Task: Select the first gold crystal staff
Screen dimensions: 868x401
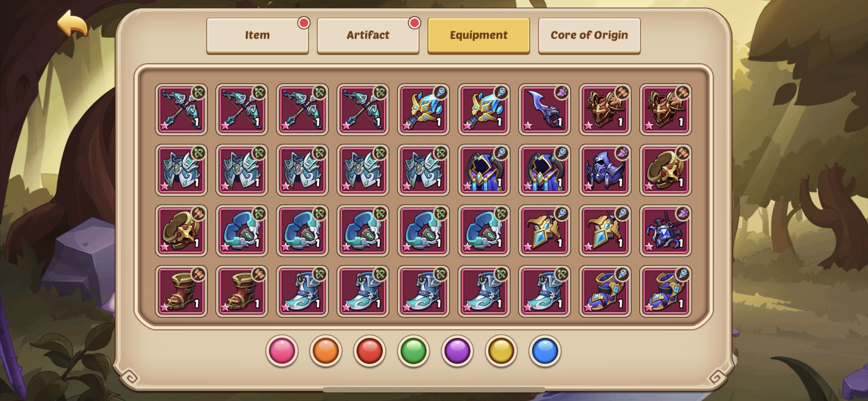Action: (423, 109)
